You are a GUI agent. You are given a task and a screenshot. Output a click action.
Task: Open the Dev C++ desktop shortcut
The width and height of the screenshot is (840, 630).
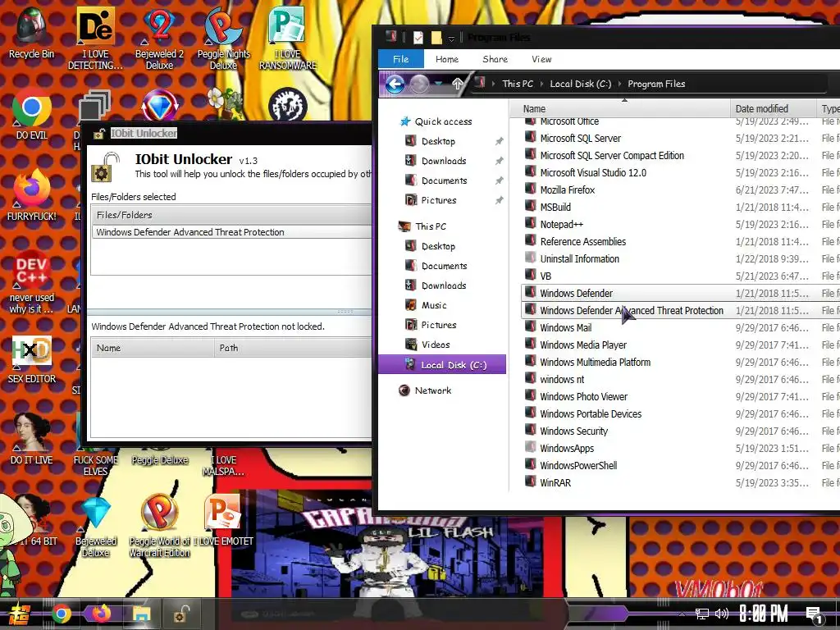pyautogui.click(x=32, y=282)
